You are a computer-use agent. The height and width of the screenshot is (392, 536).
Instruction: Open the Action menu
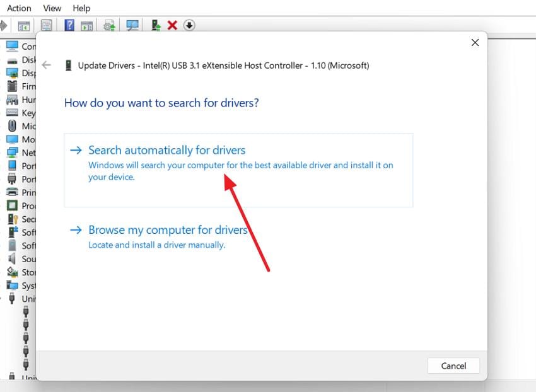(18, 8)
